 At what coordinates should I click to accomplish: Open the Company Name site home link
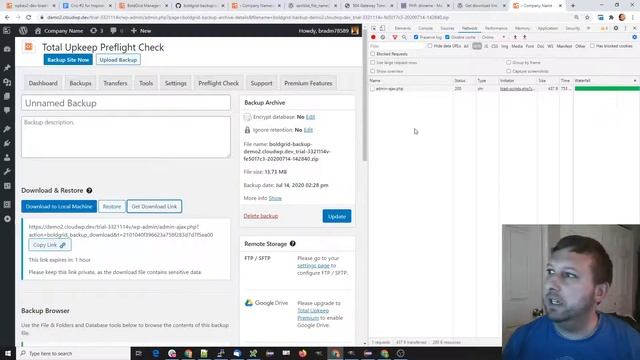[59, 31]
